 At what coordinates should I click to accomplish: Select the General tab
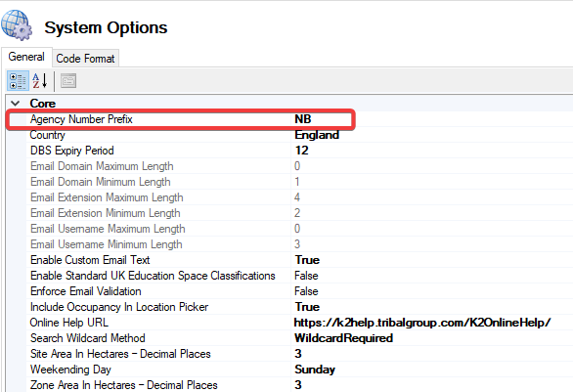pyautogui.click(x=26, y=57)
